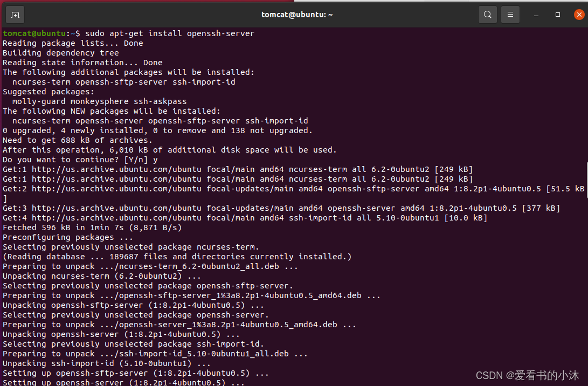Viewport: 588px width, 386px height.
Task: Open the hamburger menu
Action: click(510, 15)
